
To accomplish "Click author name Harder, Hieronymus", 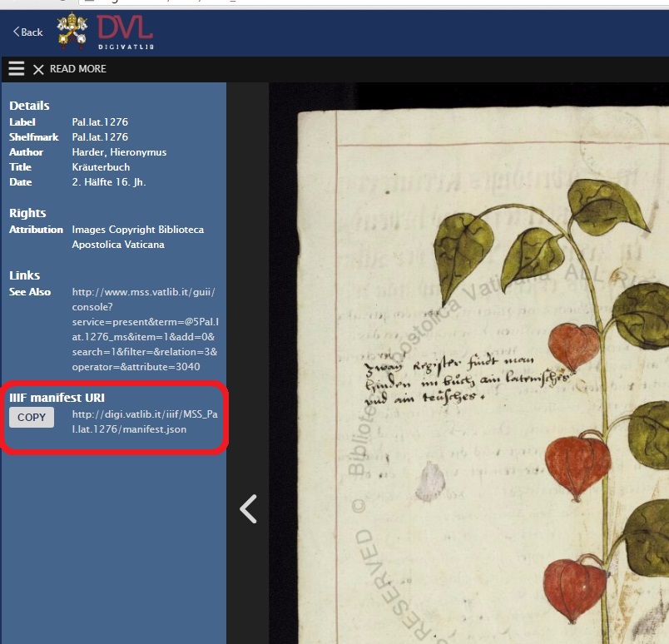I will (119, 152).
